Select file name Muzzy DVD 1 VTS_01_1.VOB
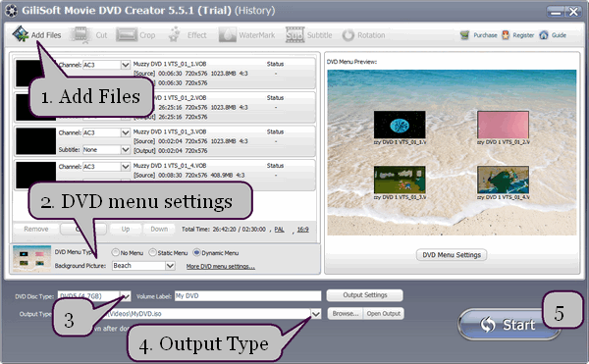Image resolution: width=589 pixels, height=364 pixels. pos(170,64)
